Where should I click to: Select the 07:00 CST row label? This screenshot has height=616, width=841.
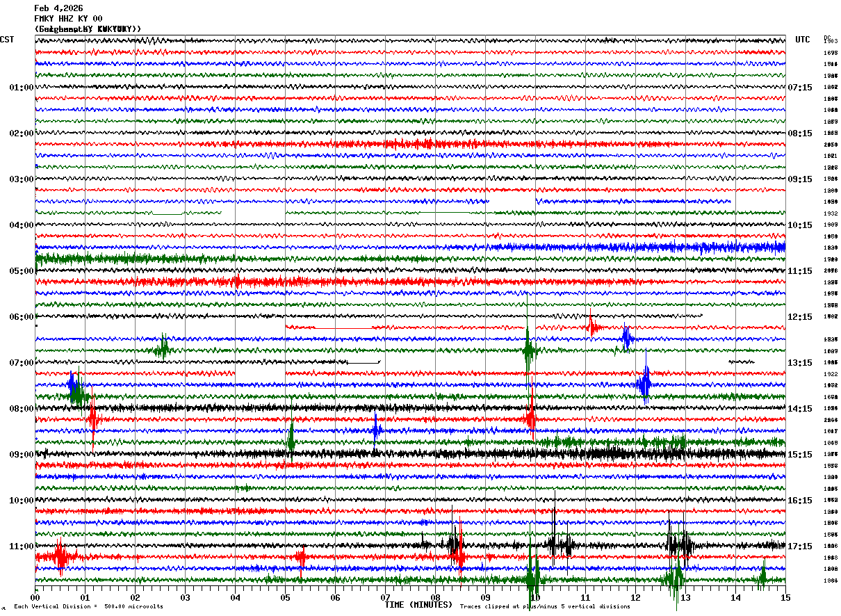click(x=21, y=363)
